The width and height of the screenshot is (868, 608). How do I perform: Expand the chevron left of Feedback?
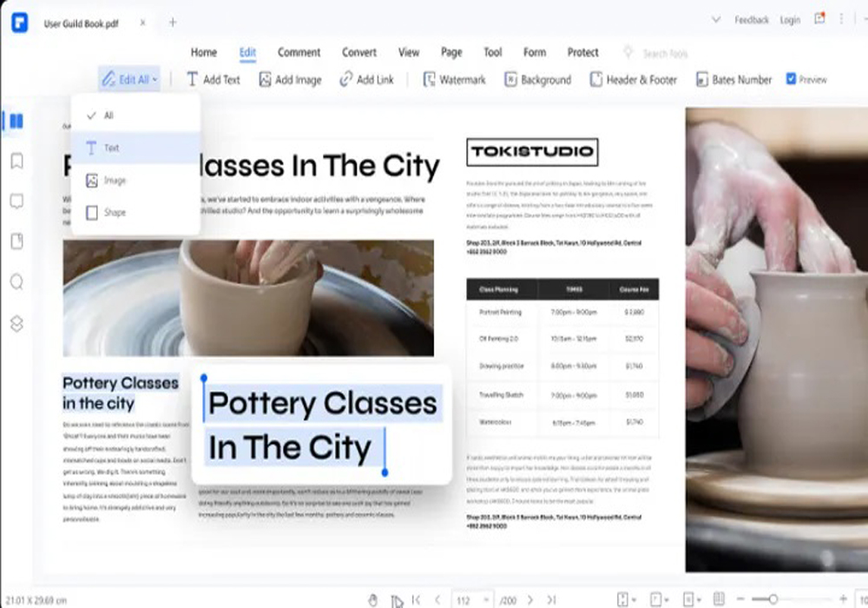pos(716,19)
